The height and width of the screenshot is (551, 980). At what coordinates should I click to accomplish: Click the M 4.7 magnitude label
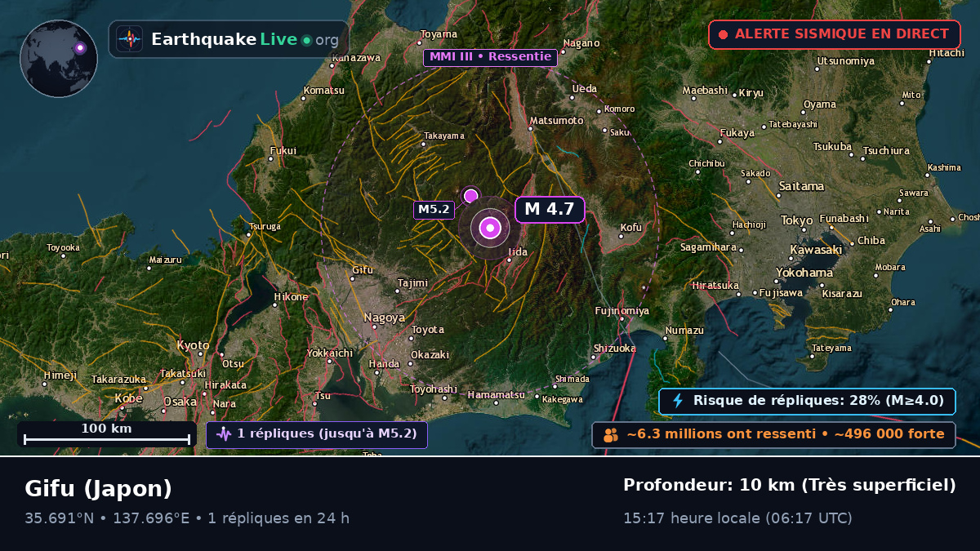point(550,209)
